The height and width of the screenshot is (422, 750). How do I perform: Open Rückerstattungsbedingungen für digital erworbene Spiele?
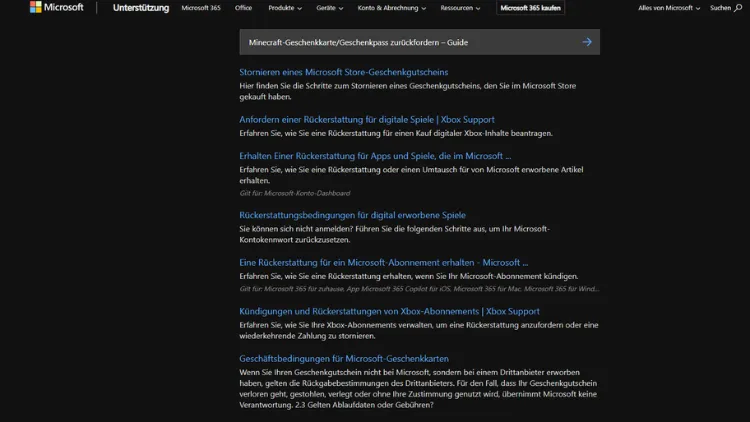click(352, 215)
